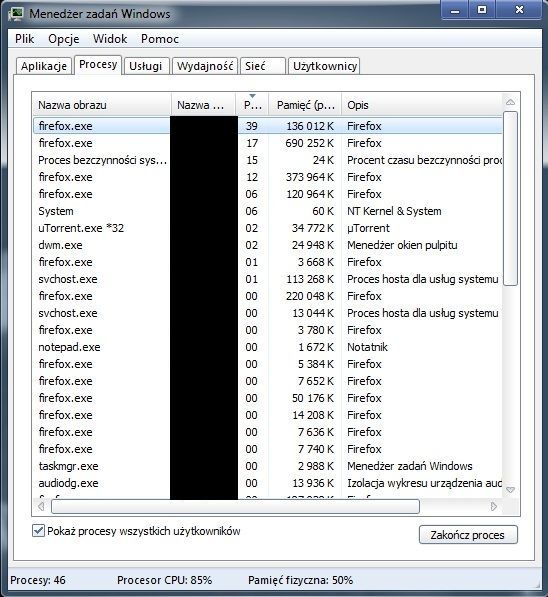
Task: Select the Procesy tab
Action: tap(98, 65)
